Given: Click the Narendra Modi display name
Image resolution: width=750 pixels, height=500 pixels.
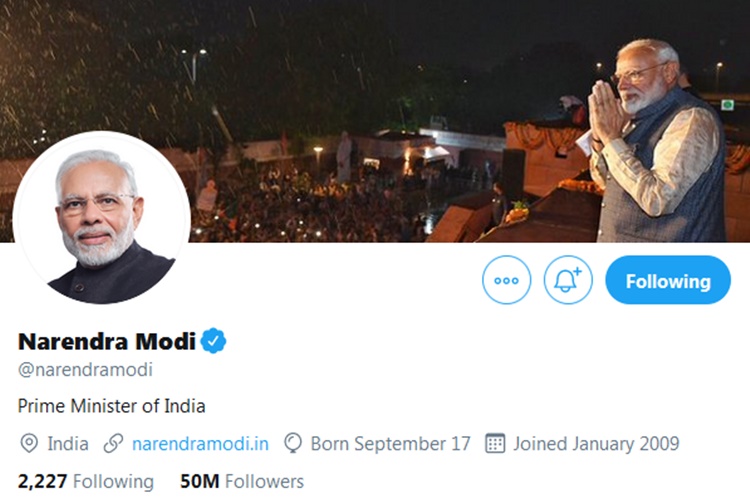Looking at the screenshot, I should [106, 341].
